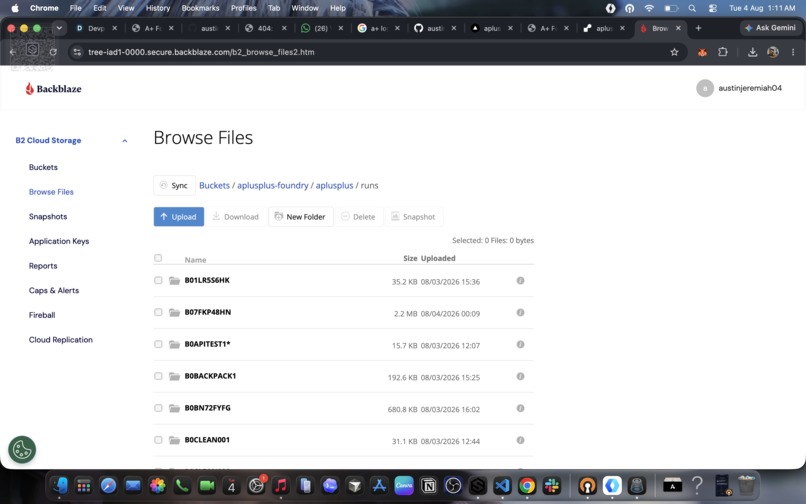
Task: Click the Download button
Action: 235,217
